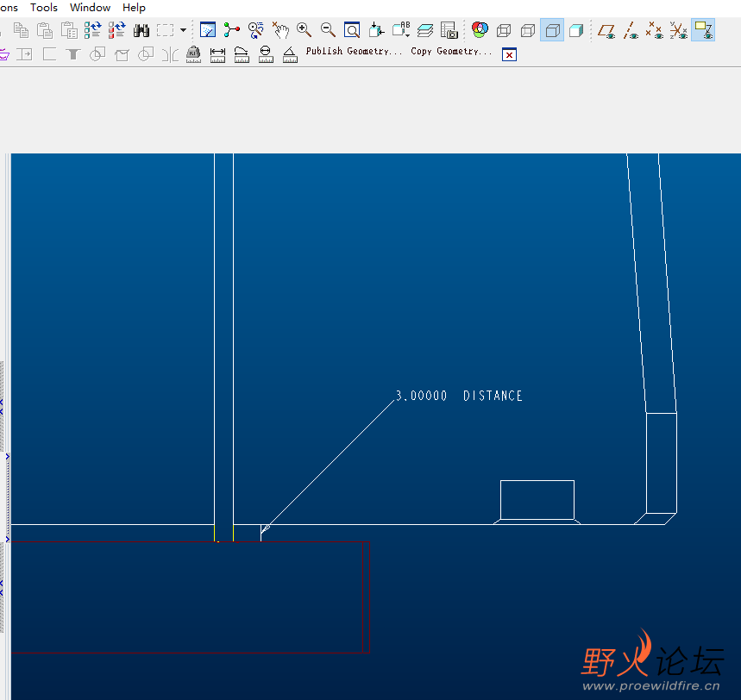The image size is (741, 700).
Task: Open the Help menu
Action: [134, 8]
